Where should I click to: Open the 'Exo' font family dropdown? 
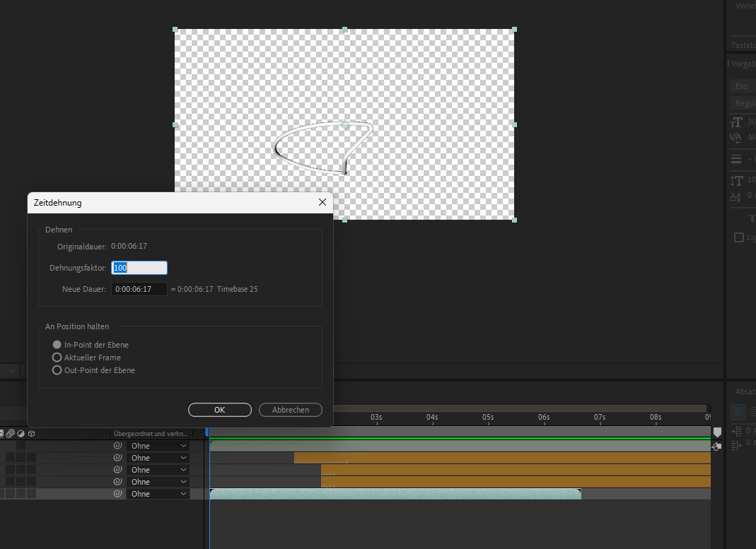(743, 86)
